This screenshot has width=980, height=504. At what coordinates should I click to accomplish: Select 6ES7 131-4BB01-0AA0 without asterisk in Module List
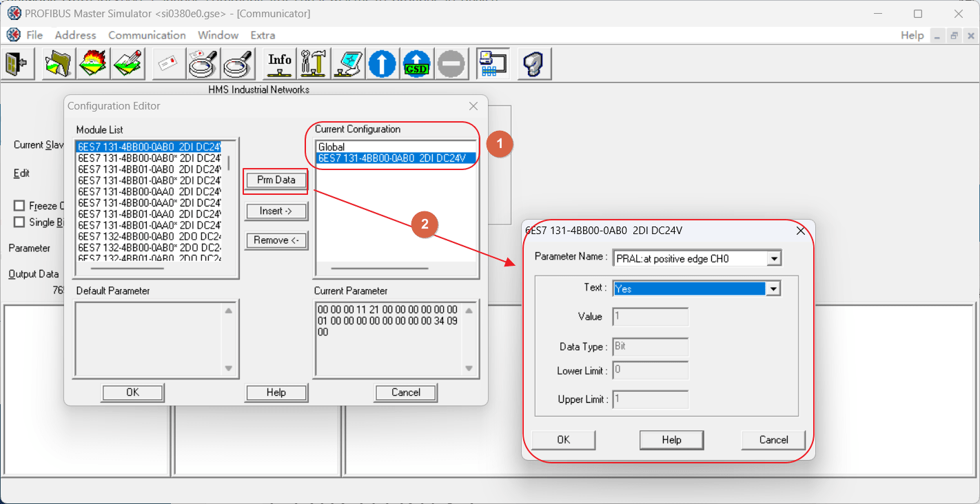coord(150,213)
